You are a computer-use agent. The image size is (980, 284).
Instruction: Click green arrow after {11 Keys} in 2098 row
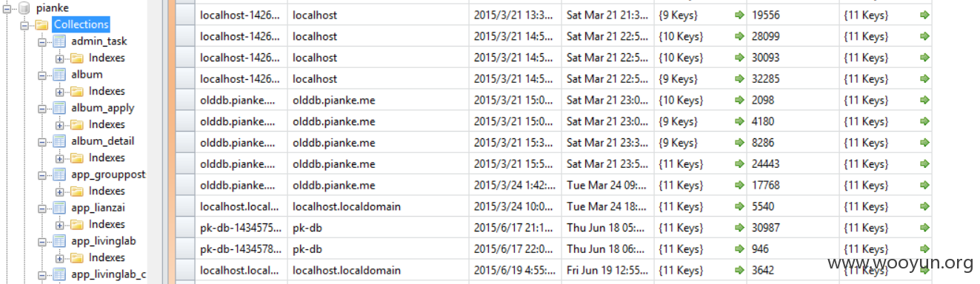click(x=924, y=100)
